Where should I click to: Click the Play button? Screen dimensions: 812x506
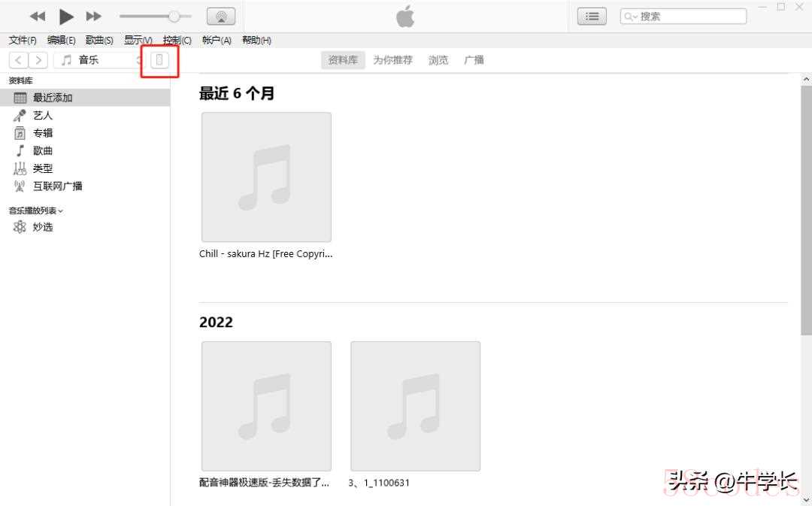click(66, 17)
